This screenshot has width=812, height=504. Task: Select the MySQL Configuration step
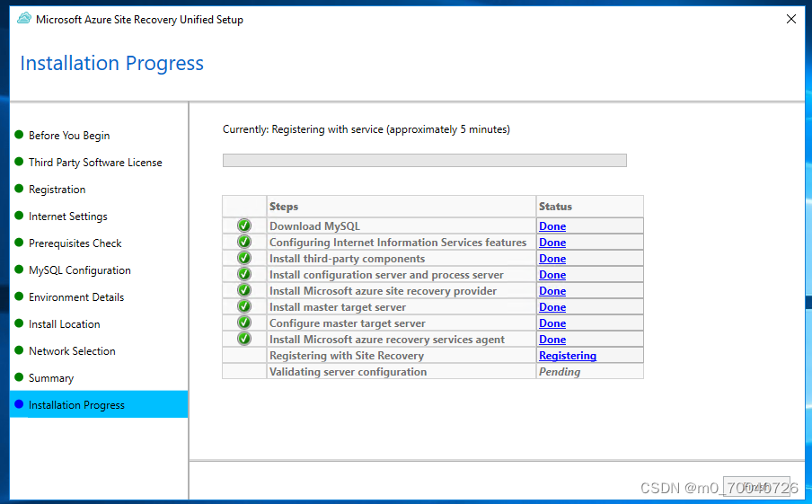tap(80, 270)
